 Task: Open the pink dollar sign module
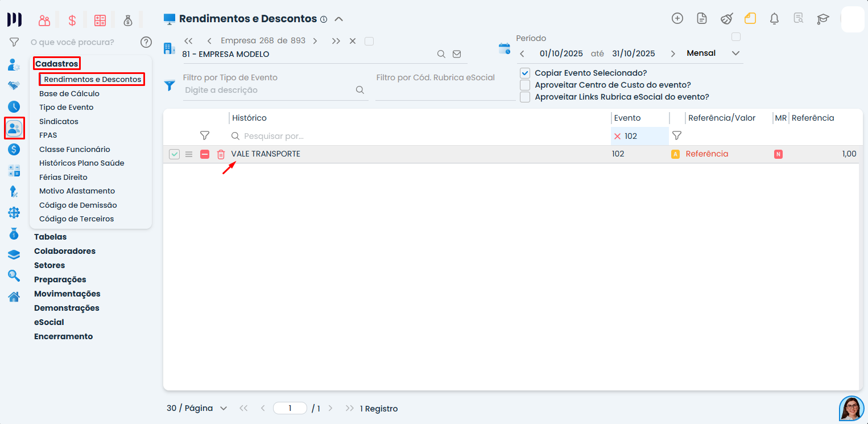tap(72, 20)
